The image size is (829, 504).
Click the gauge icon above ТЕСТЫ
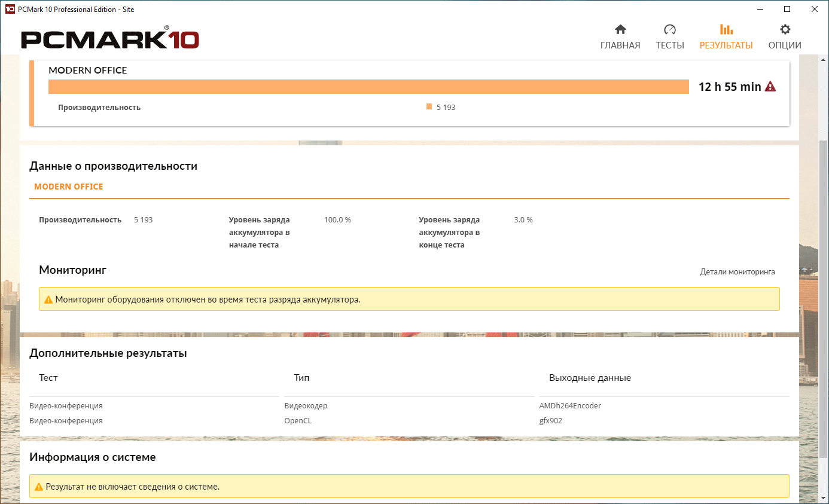point(669,29)
